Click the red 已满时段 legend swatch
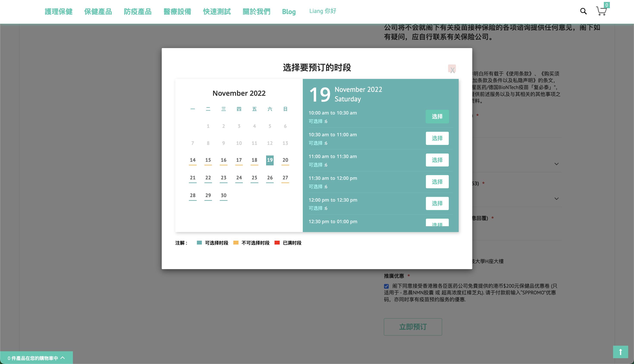The height and width of the screenshot is (364, 634). [277, 243]
